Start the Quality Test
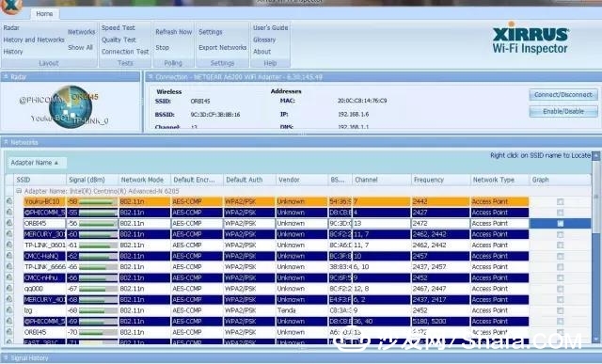602x364 pixels. pos(119,40)
